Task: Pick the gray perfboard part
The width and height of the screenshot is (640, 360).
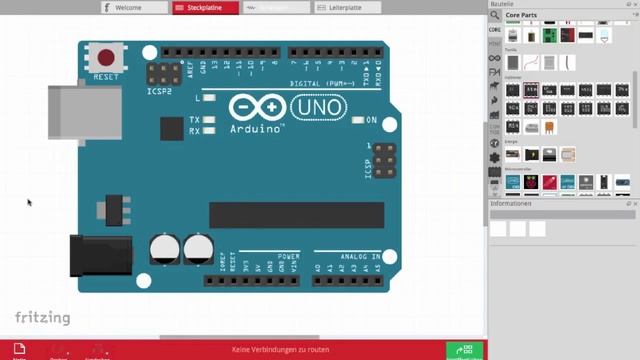Action: (x=549, y=63)
